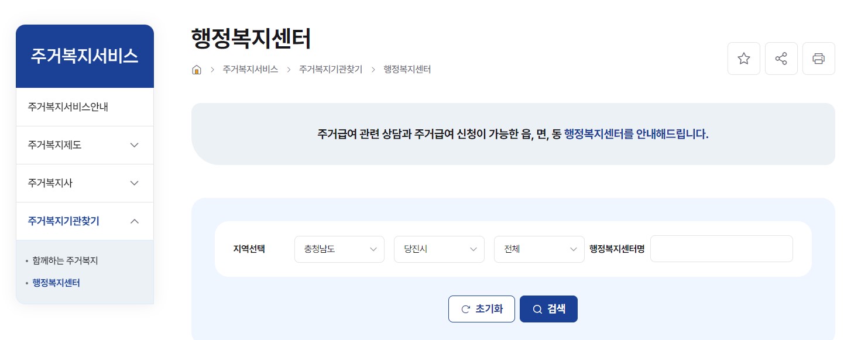Select 함께하는 주거복지 submenu item

(x=64, y=262)
